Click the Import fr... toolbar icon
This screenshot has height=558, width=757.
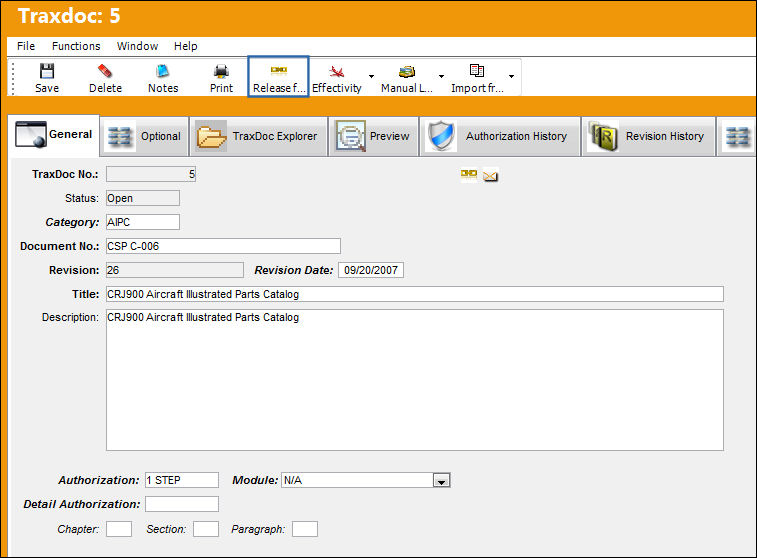(x=477, y=70)
